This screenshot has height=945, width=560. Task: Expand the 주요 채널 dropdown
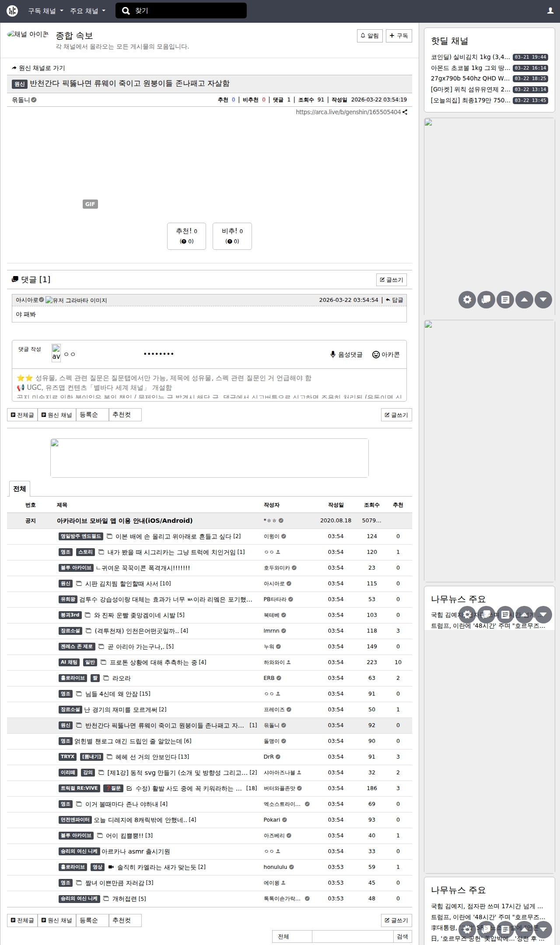(x=87, y=11)
